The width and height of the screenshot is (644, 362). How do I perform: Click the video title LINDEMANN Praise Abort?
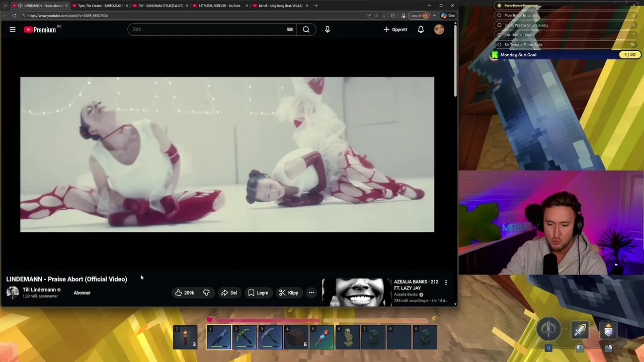66,279
